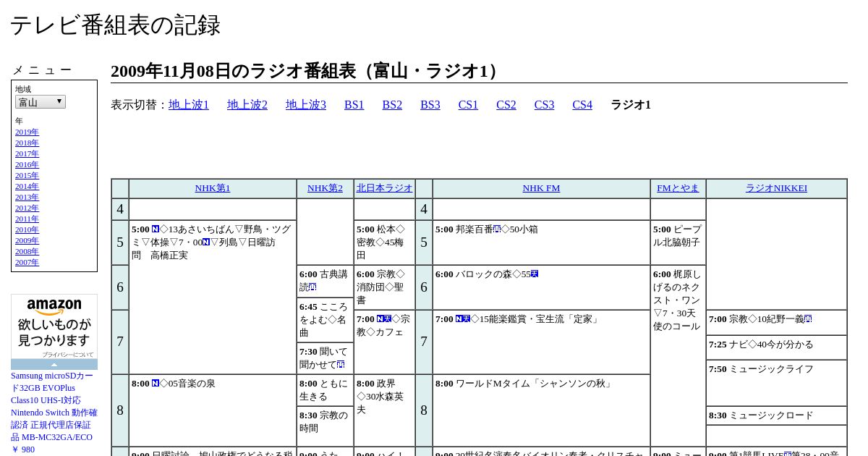868x456 pixels.
Task: Select the 7:50 ミュージックライフ listing
Action: pos(776,383)
